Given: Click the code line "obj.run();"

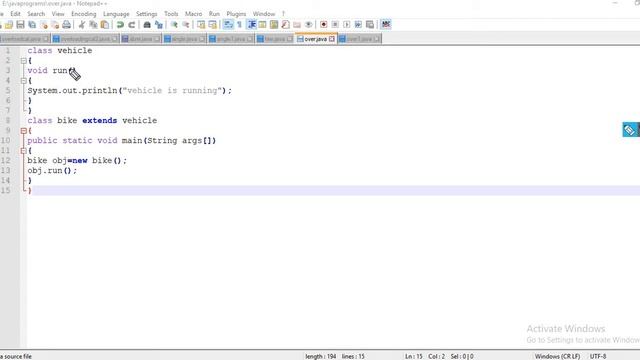Looking at the screenshot, I should [x=52, y=171].
